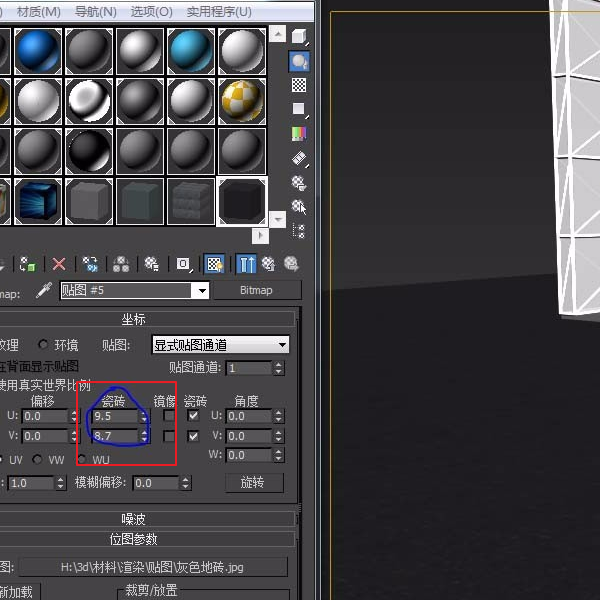Pick material with the eyedropper icon
Screen dimensions: 600x600
pos(44,290)
